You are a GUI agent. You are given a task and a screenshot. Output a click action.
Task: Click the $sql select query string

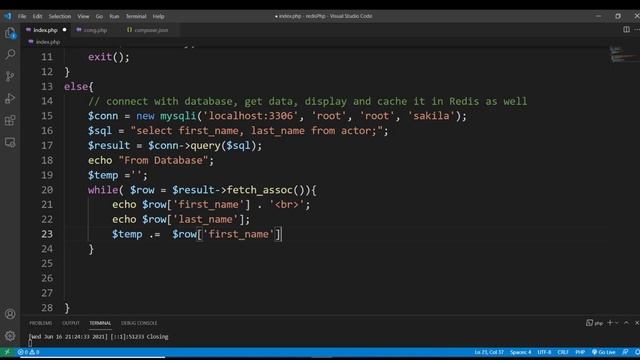coord(257,131)
